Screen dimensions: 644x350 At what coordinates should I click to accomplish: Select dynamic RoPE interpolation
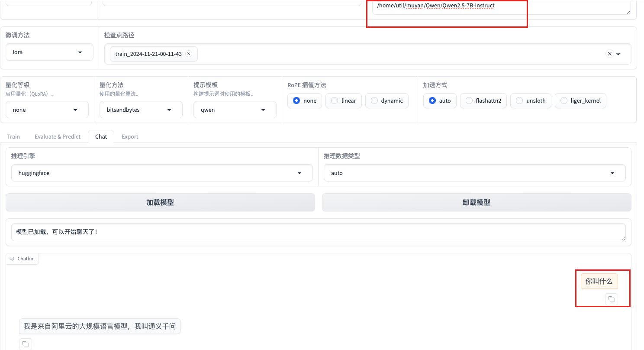coord(374,100)
